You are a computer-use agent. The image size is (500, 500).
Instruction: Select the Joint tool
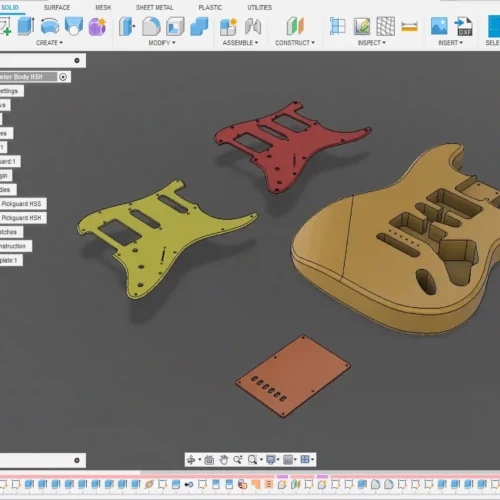click(x=253, y=27)
